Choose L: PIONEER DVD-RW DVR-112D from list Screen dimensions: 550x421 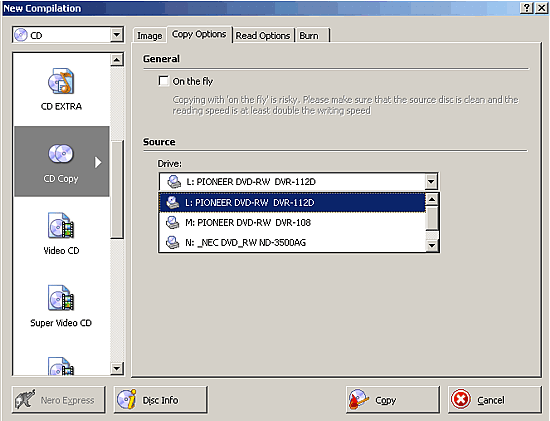point(292,202)
